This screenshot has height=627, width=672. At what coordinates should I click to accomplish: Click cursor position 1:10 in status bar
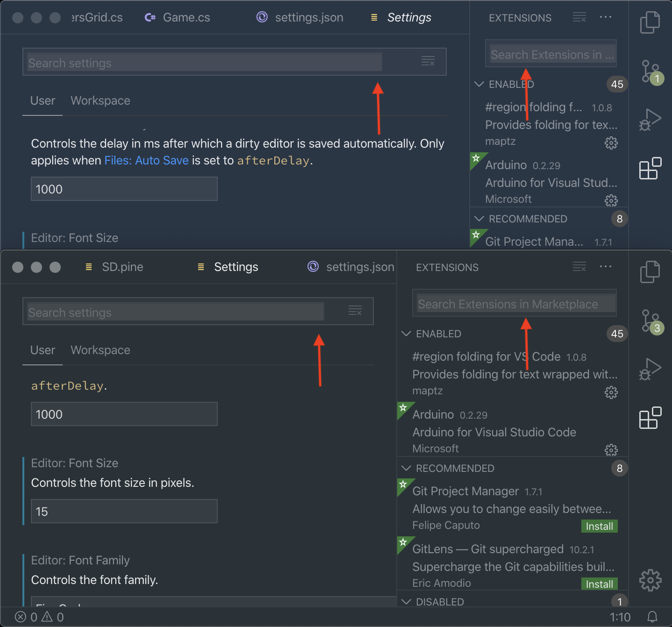(620, 617)
